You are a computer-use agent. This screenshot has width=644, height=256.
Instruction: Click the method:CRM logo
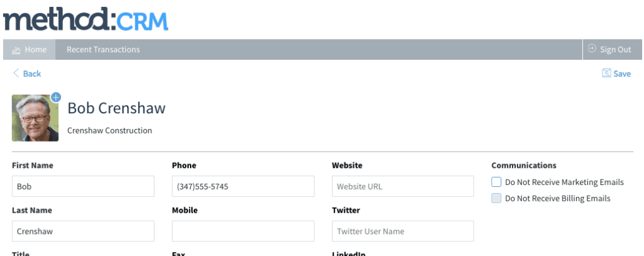point(86,19)
